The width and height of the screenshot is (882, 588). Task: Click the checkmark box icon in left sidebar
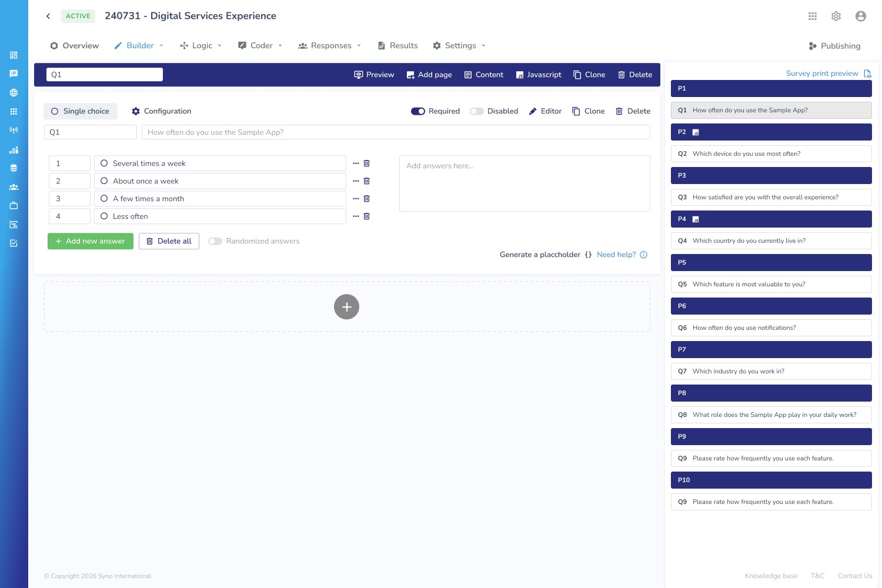click(x=14, y=243)
